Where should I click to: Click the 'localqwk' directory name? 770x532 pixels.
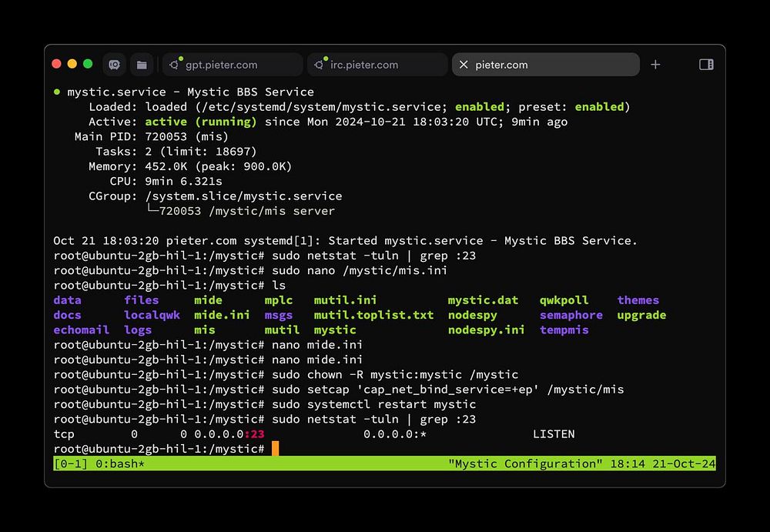[152, 316]
